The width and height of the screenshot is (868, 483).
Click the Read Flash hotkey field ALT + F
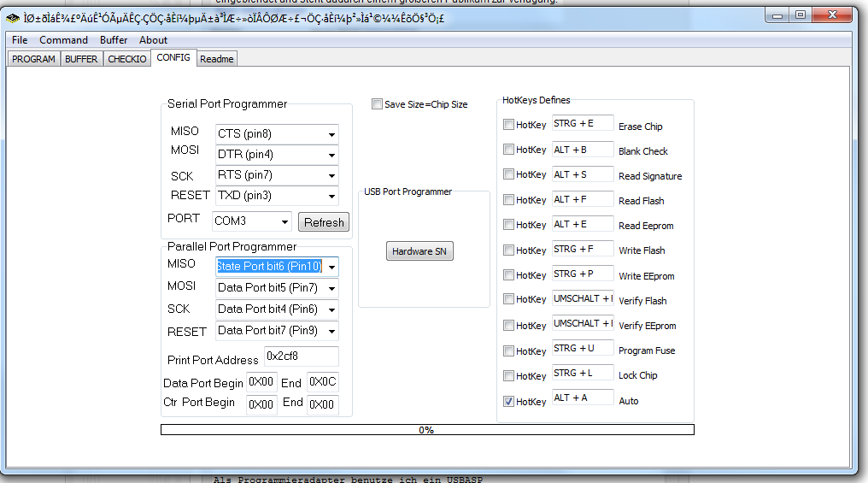(x=583, y=199)
